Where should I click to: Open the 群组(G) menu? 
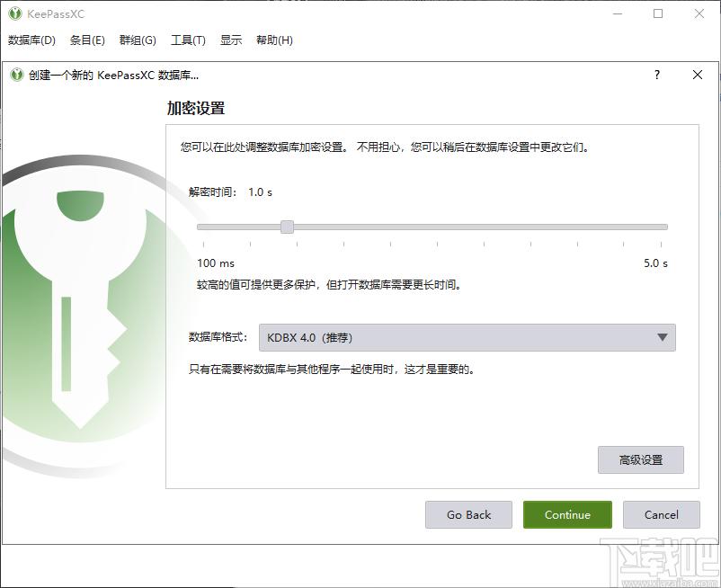coord(138,40)
